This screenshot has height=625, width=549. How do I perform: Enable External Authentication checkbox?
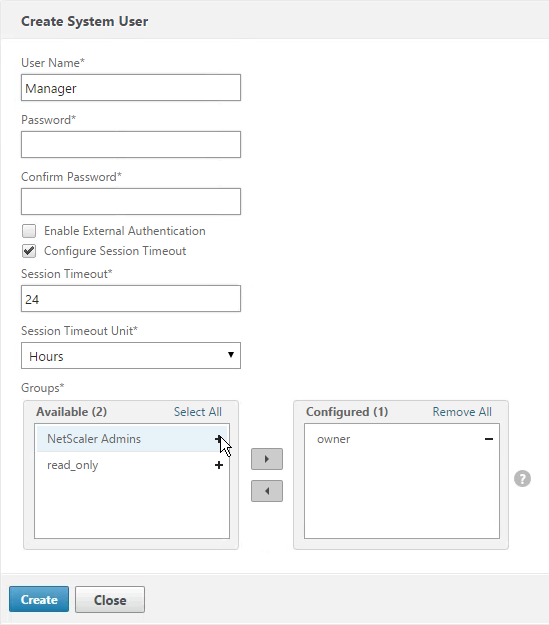click(29, 231)
